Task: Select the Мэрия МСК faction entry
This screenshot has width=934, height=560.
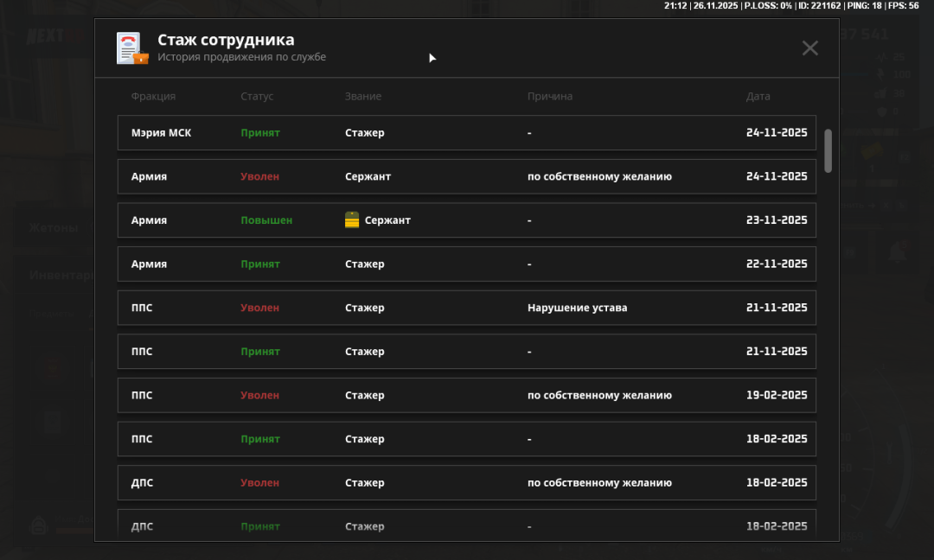Action: click(162, 133)
